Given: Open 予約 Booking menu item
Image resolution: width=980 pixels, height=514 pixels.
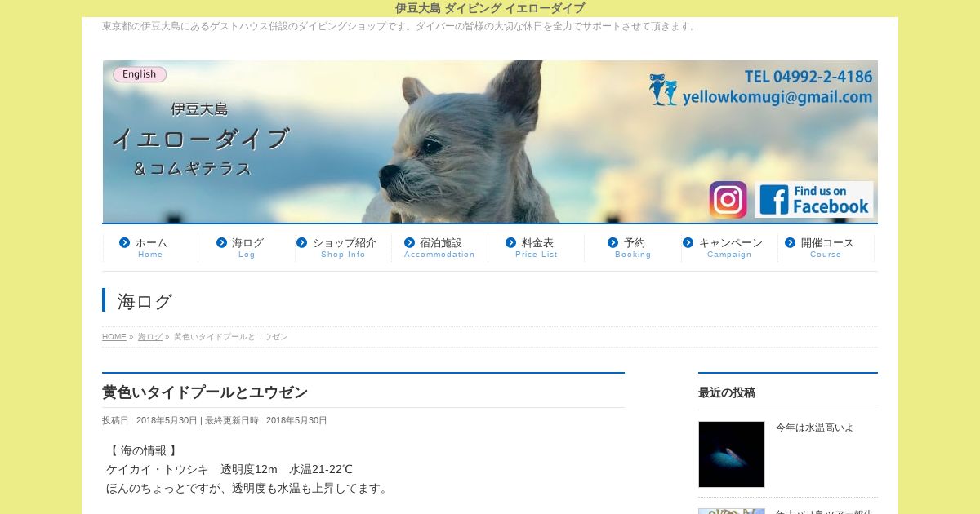Looking at the screenshot, I should coord(633,248).
